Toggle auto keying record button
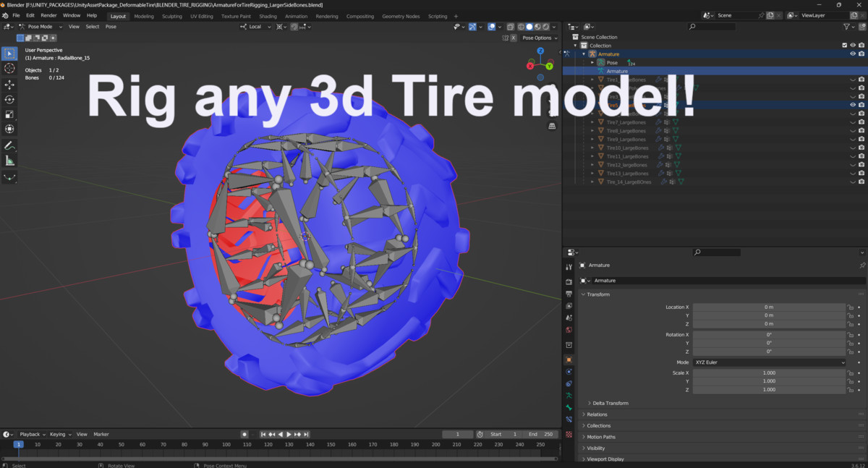Viewport: 868px width, 468px height. click(244, 434)
